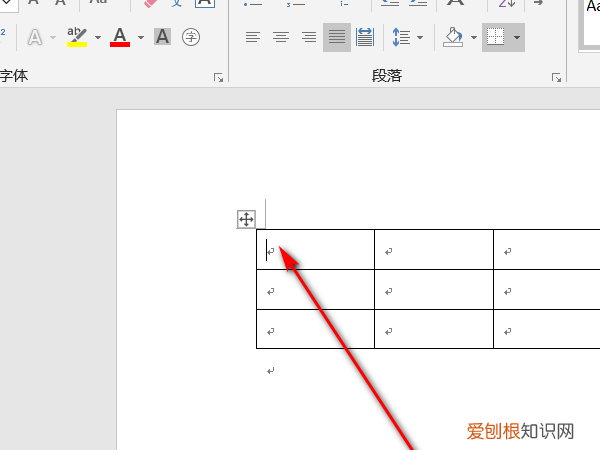Image resolution: width=600 pixels, height=450 pixels.
Task: Click the line and paragraph spacing icon
Action: [x=401, y=37]
